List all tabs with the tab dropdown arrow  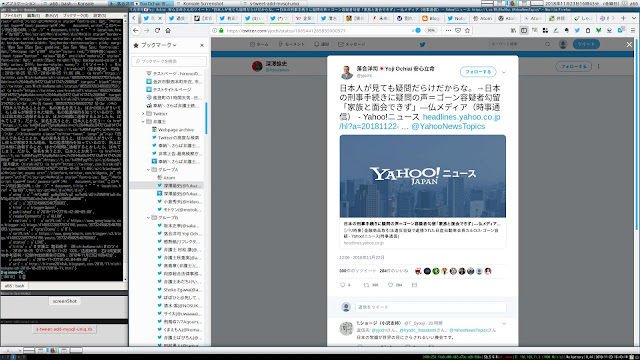[x=633, y=18]
